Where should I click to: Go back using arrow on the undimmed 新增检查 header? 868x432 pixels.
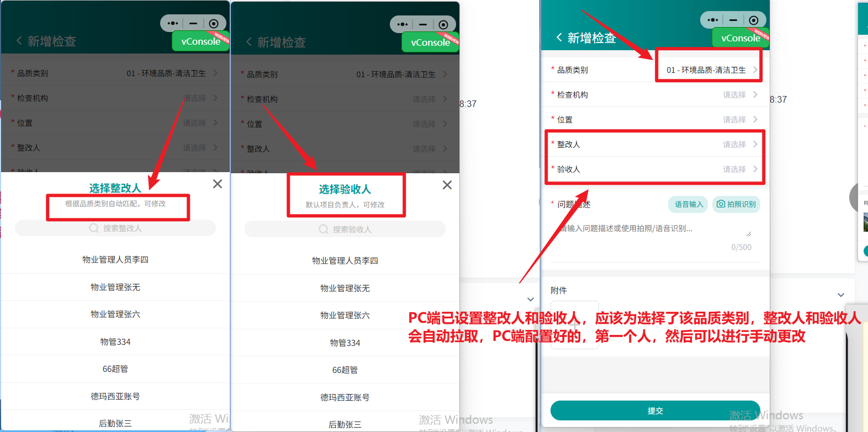[559, 38]
